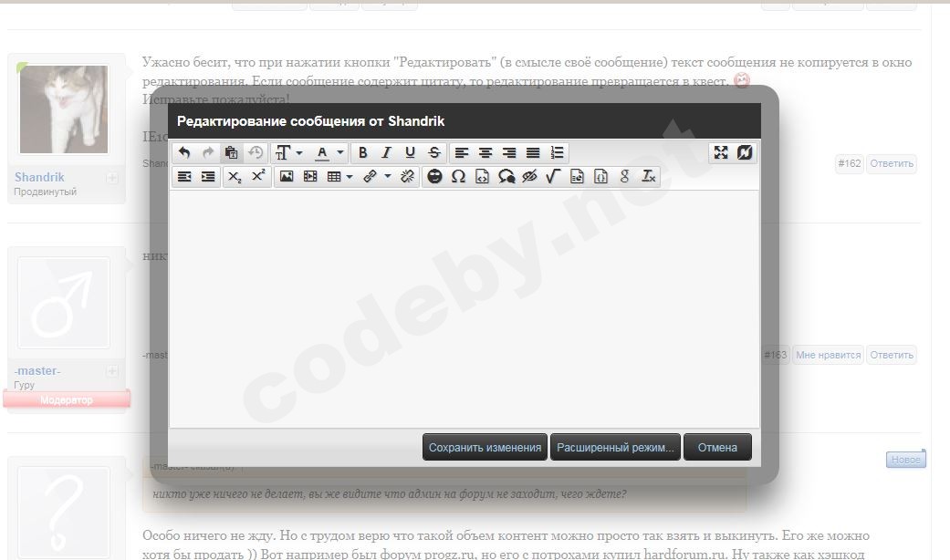Click the curly braces page icon
Viewport: 950px width, 560px height.
pyautogui.click(x=600, y=176)
